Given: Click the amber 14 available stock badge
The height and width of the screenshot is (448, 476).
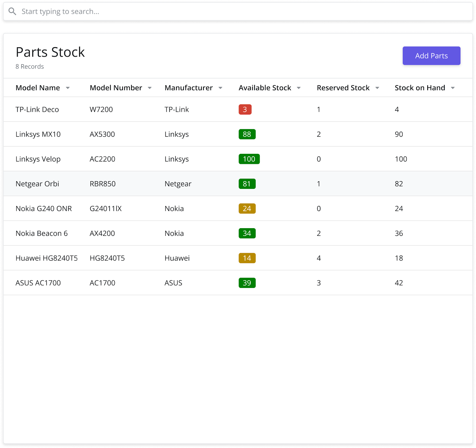Looking at the screenshot, I should click(247, 258).
